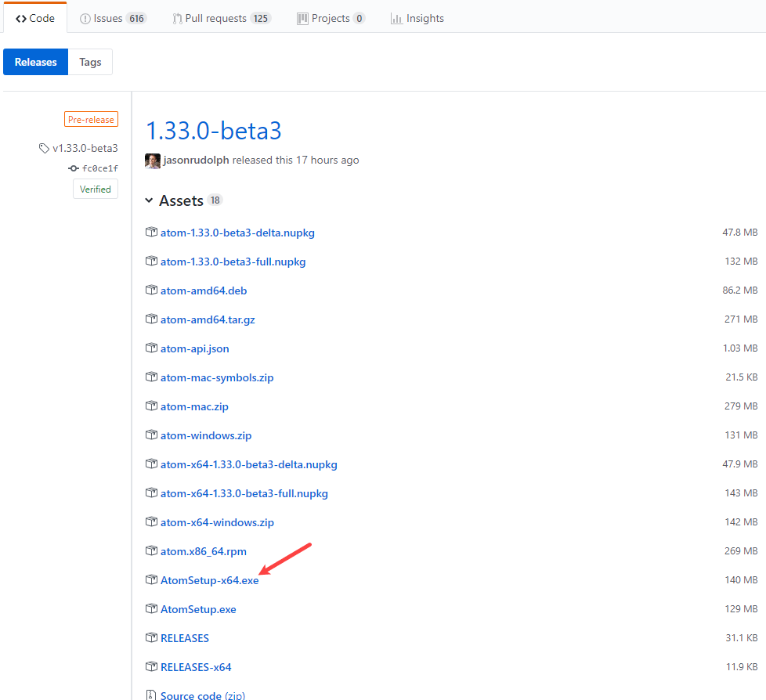Open the v1.33.0-beta3 tag link
The width and height of the screenshot is (766, 700).
click(85, 148)
